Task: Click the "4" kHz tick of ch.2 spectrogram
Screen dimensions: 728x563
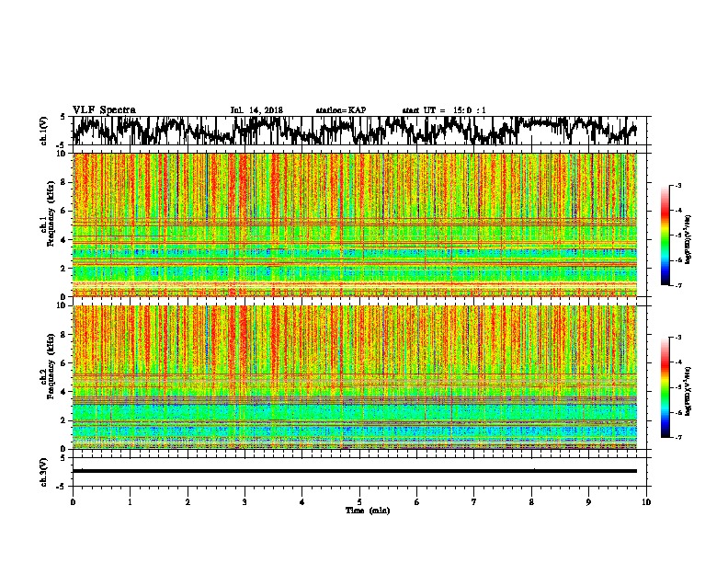Action: click(x=65, y=392)
